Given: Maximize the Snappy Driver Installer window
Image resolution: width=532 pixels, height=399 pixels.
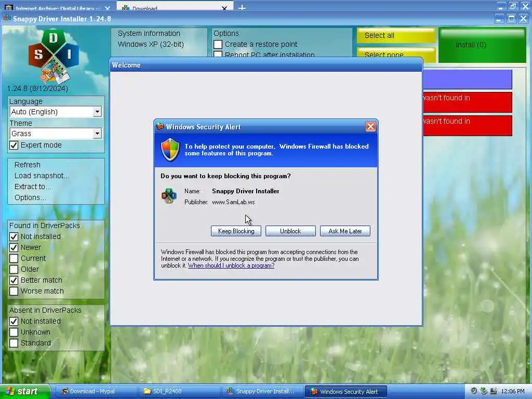Looking at the screenshot, I should 511,19.
